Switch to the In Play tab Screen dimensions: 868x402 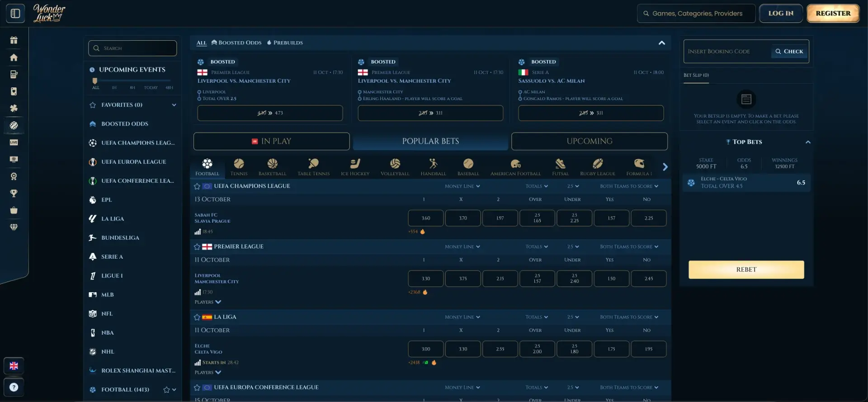[271, 141]
